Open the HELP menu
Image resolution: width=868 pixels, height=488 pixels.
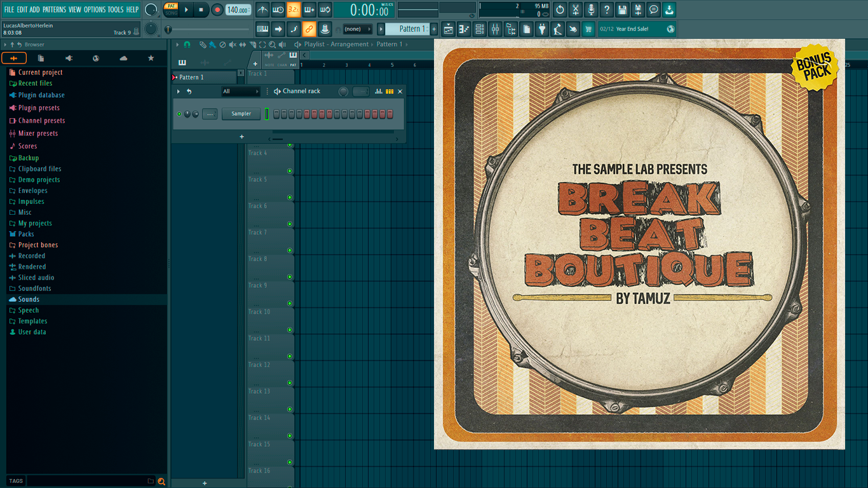[132, 10]
